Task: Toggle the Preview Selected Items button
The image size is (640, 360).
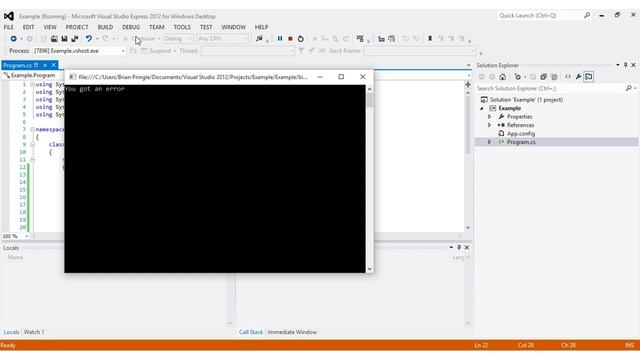Action: [x=589, y=77]
